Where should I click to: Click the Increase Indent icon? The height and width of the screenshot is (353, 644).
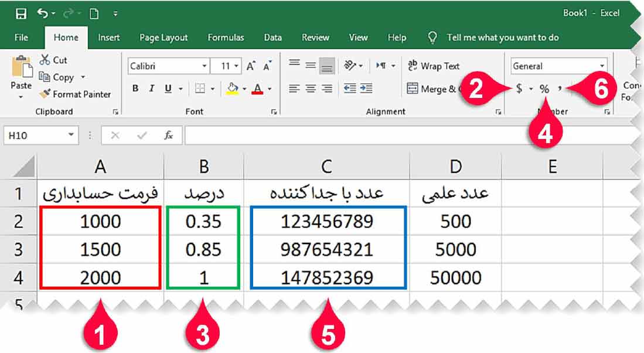(x=366, y=89)
